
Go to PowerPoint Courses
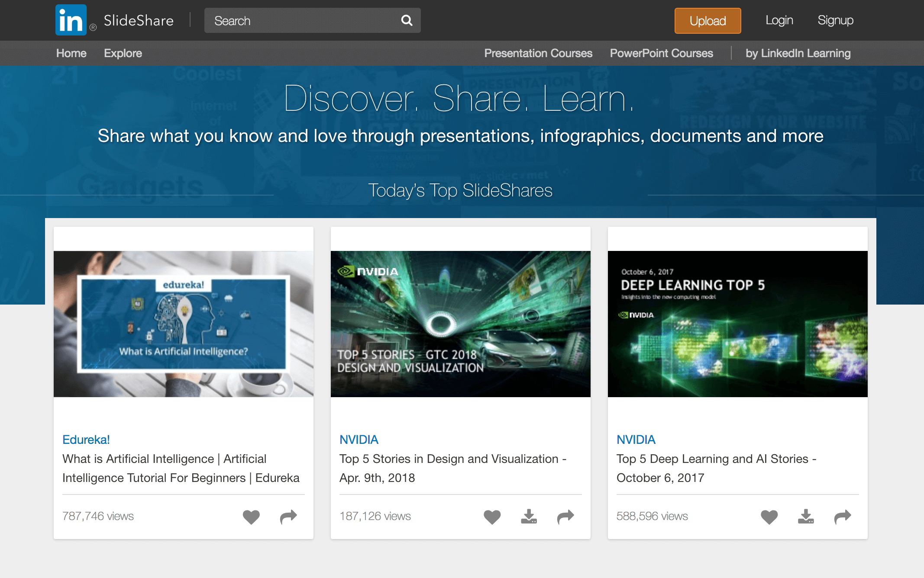click(x=661, y=53)
